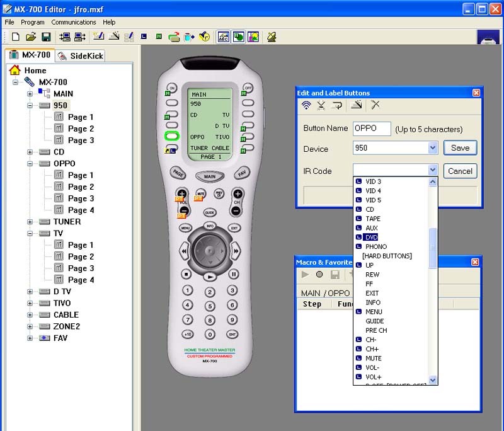Click the IR list scrollbar thumb
Screen dimensions: 504x431
tap(433, 248)
